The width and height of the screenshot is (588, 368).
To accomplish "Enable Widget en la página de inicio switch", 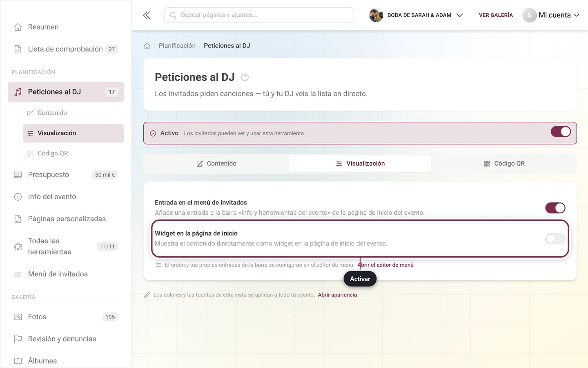I will pos(555,239).
